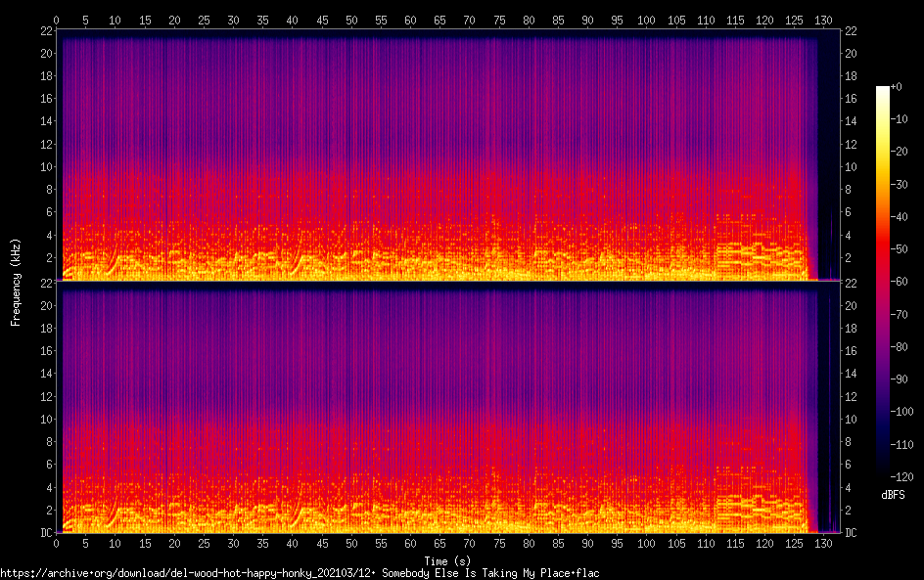
Task: Click upper channel's right-axis '18' kHz tick
Action: click(851, 76)
